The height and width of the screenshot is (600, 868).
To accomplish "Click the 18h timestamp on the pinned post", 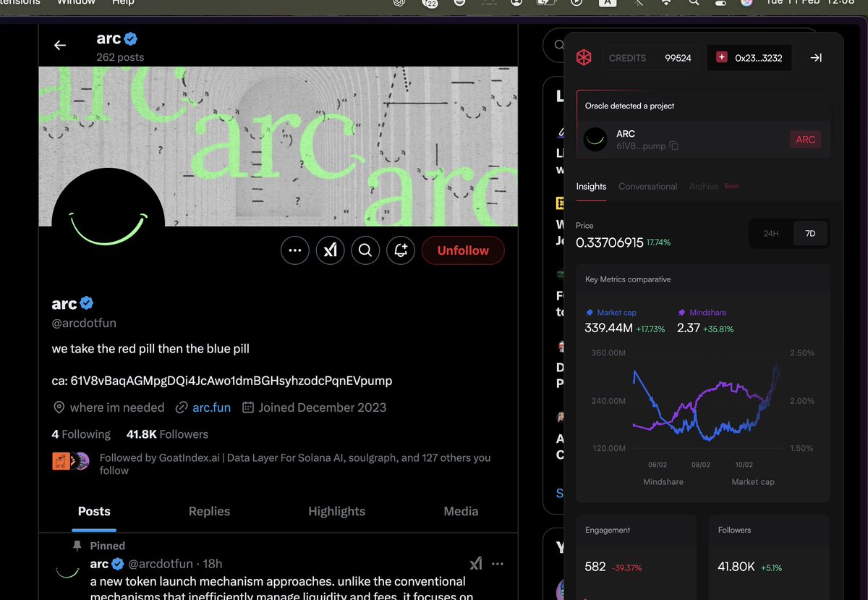I will [x=213, y=564].
